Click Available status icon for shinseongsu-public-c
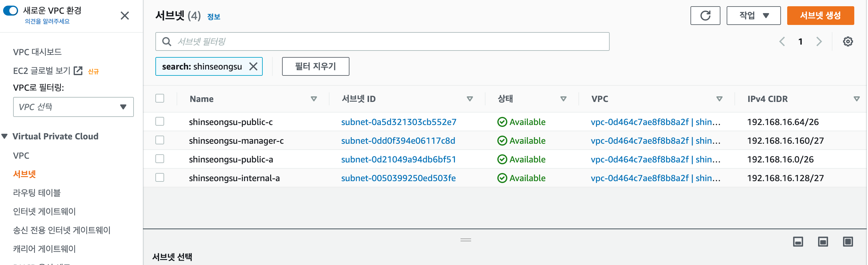Image resolution: width=868 pixels, height=265 pixels. pyautogui.click(x=502, y=122)
